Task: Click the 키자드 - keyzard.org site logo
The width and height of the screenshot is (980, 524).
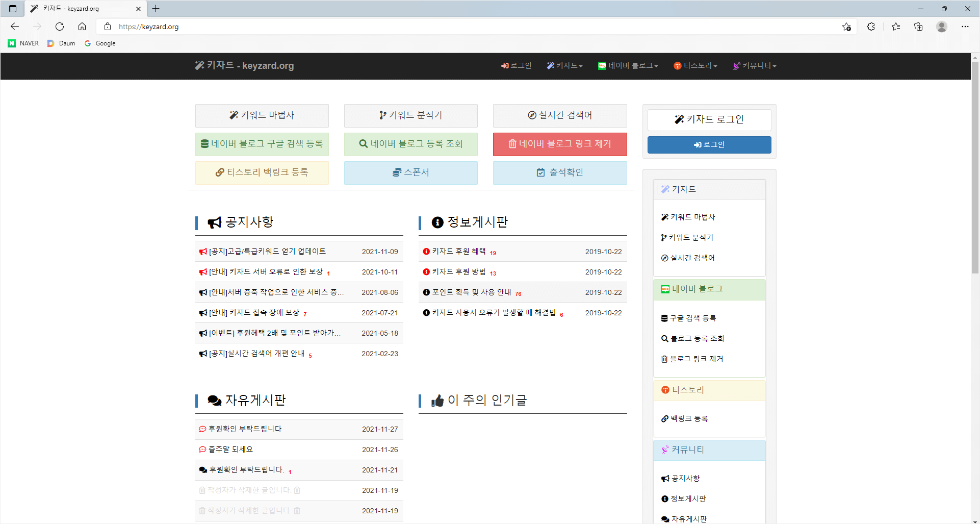Action: [x=244, y=65]
